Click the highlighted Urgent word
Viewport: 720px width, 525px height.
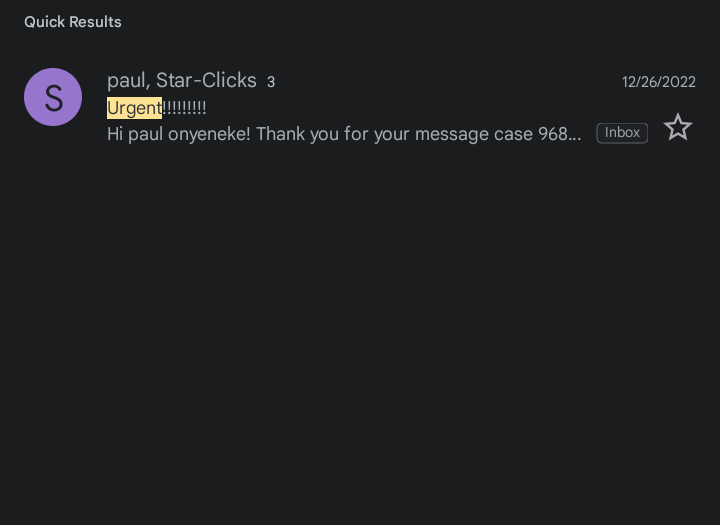point(135,108)
